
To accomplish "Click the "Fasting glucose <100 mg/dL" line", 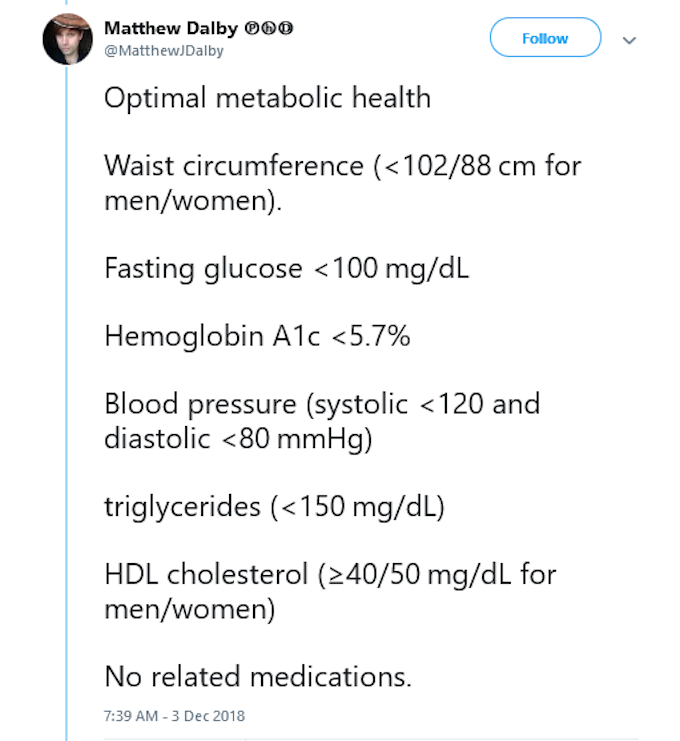I will 286,269.
